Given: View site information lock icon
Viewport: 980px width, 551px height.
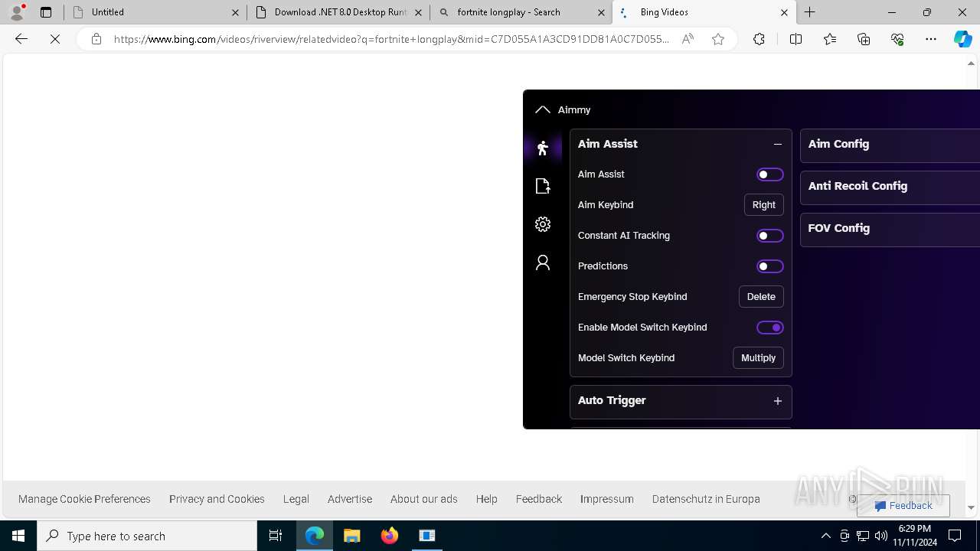Looking at the screenshot, I should [x=96, y=39].
